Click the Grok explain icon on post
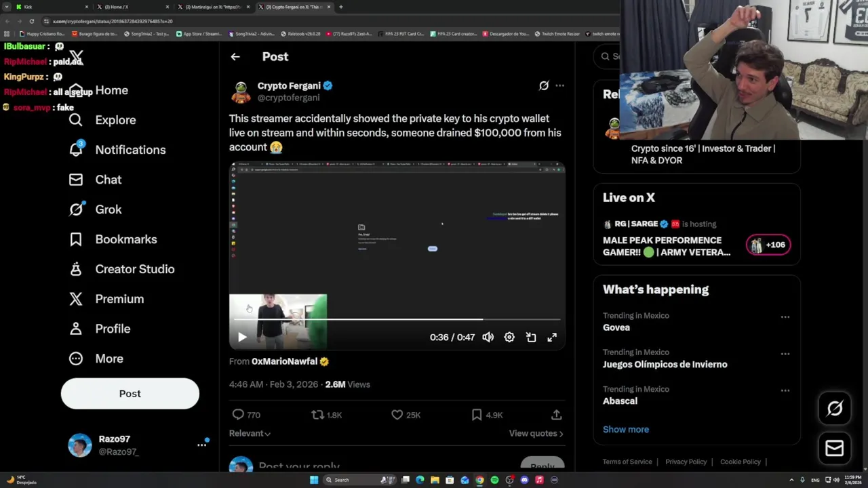The image size is (868, 488). pos(544,85)
